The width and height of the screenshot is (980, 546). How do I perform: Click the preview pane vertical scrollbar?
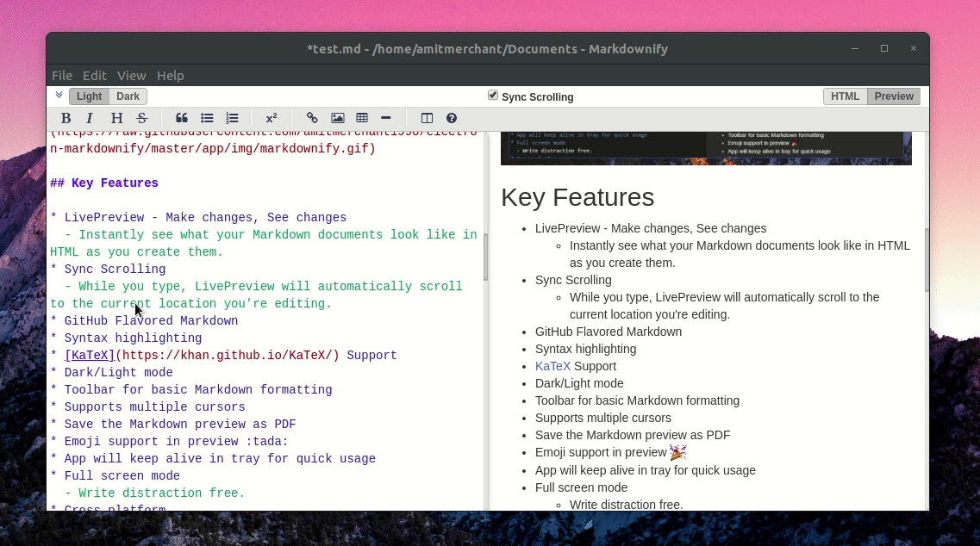tap(927, 259)
